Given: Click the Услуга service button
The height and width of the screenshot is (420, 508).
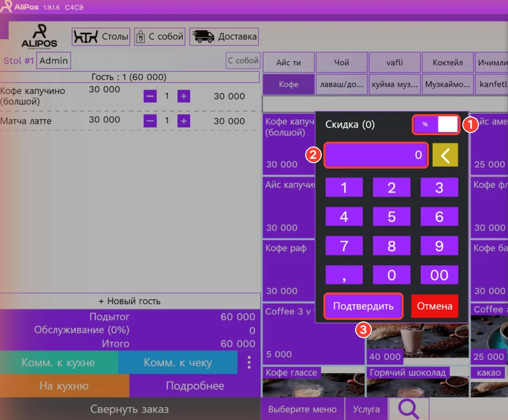Looking at the screenshot, I should click(366, 409).
